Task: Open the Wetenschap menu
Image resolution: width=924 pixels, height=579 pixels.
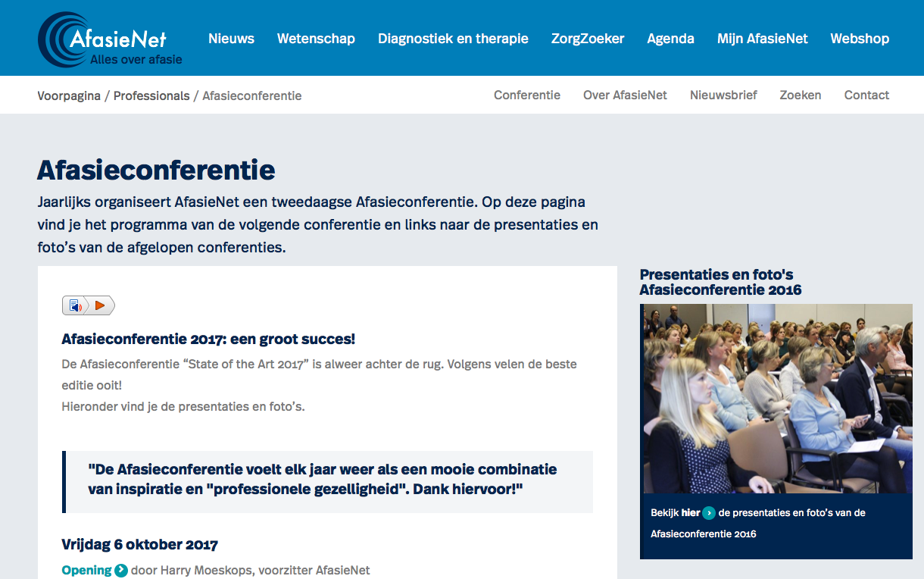Action: [316, 39]
